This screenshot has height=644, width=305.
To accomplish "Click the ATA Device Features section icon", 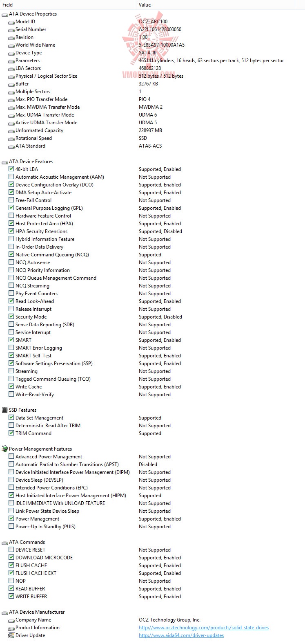I will tap(5, 162).
